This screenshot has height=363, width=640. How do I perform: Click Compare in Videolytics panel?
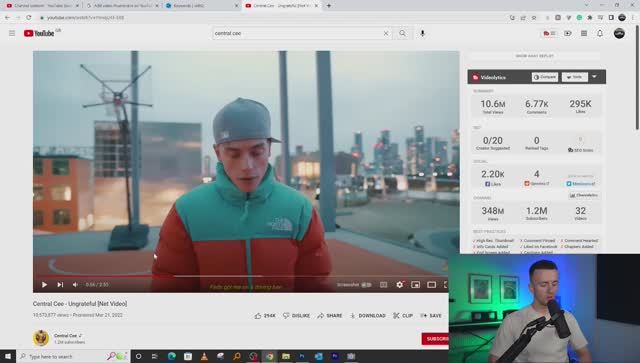(545, 77)
